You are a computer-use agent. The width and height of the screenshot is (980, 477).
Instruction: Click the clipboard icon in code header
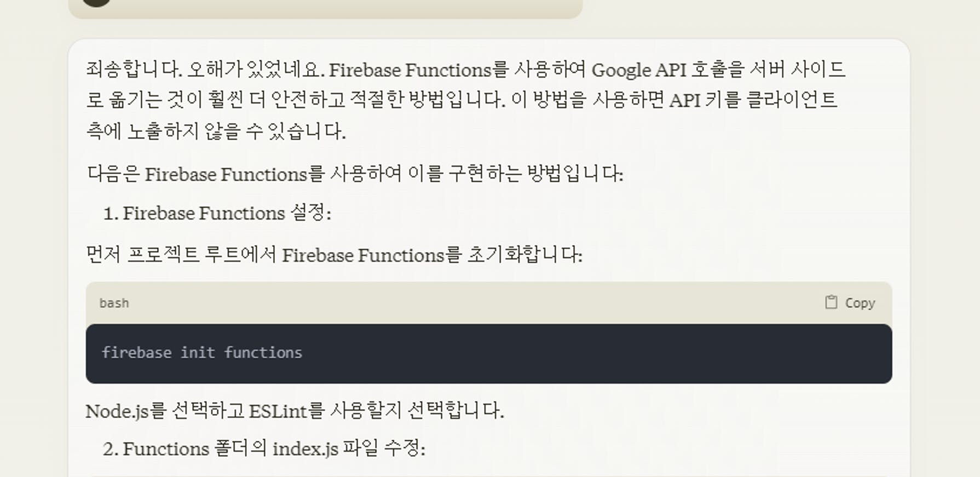pos(831,302)
